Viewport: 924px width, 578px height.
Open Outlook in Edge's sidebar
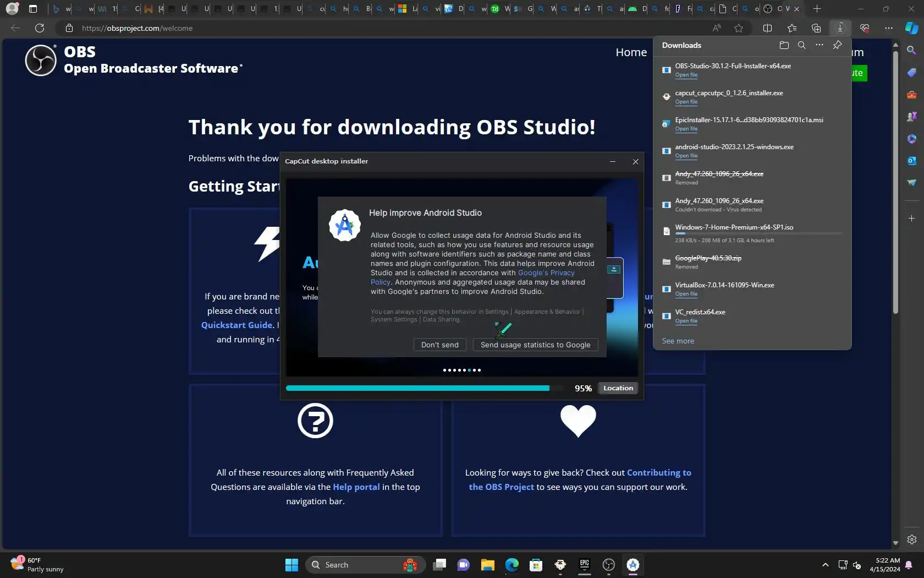[x=912, y=161]
